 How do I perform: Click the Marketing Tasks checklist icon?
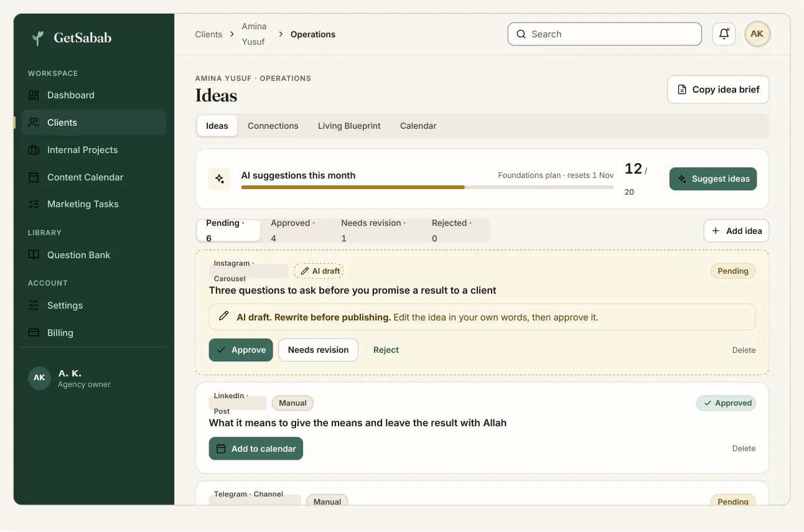coord(34,204)
